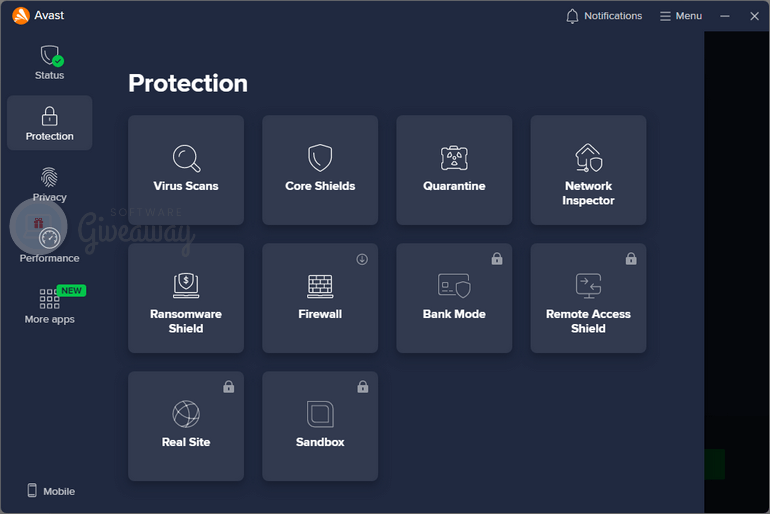Open the Menu in title bar
Image resolution: width=770 pixels, height=514 pixels.
(680, 16)
